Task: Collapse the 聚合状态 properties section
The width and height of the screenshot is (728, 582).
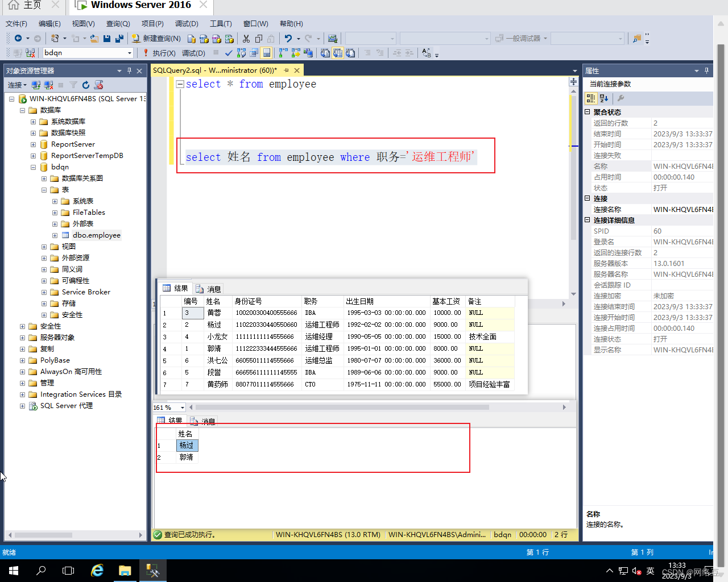Action: pyautogui.click(x=588, y=112)
